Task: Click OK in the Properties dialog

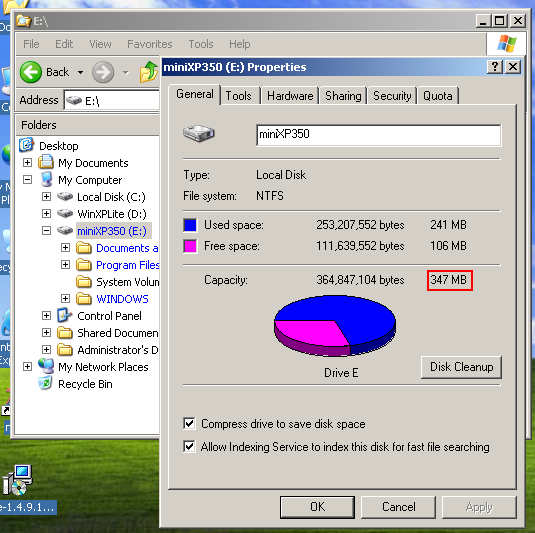Action: pos(317,507)
